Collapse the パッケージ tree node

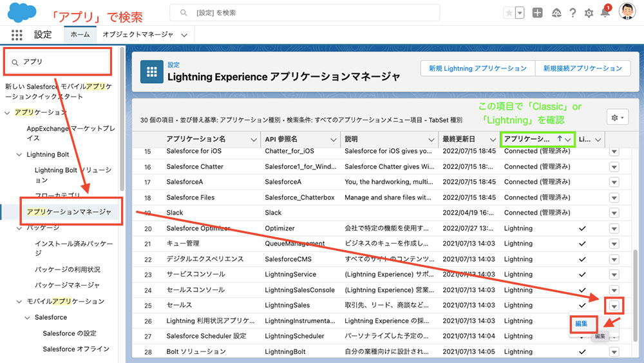pos(19,228)
